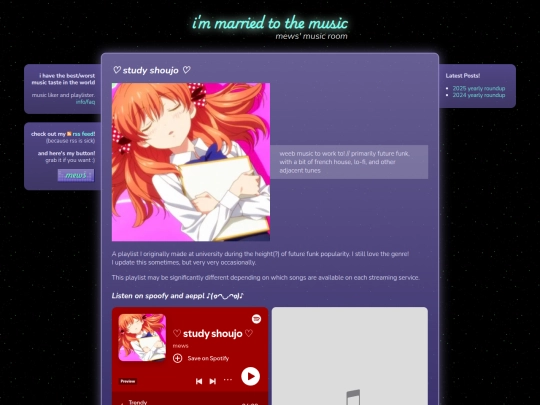Screen dimensions: 540x405
Task: Click the site title i'm married to the music
Action: pos(270,23)
